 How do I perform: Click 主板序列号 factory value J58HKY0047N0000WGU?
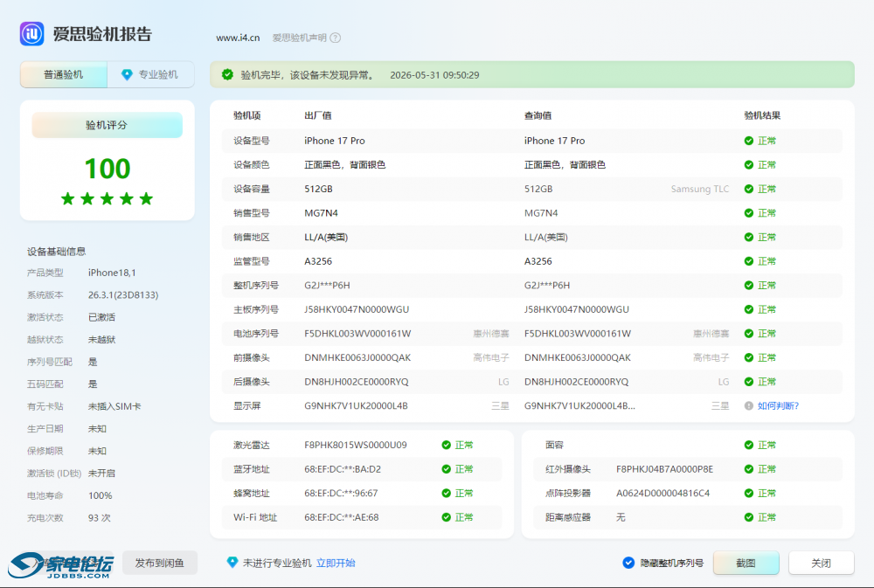[357, 309]
